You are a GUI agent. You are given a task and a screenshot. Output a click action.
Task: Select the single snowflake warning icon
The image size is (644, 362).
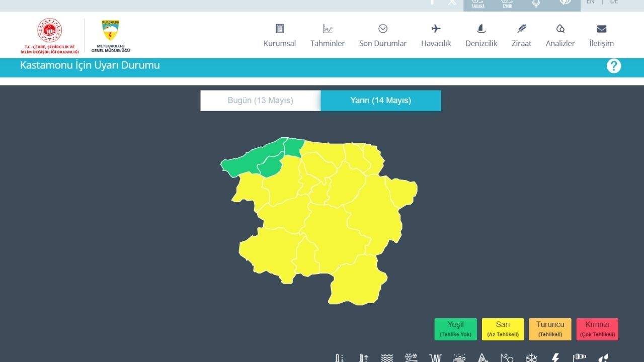tap(531, 358)
